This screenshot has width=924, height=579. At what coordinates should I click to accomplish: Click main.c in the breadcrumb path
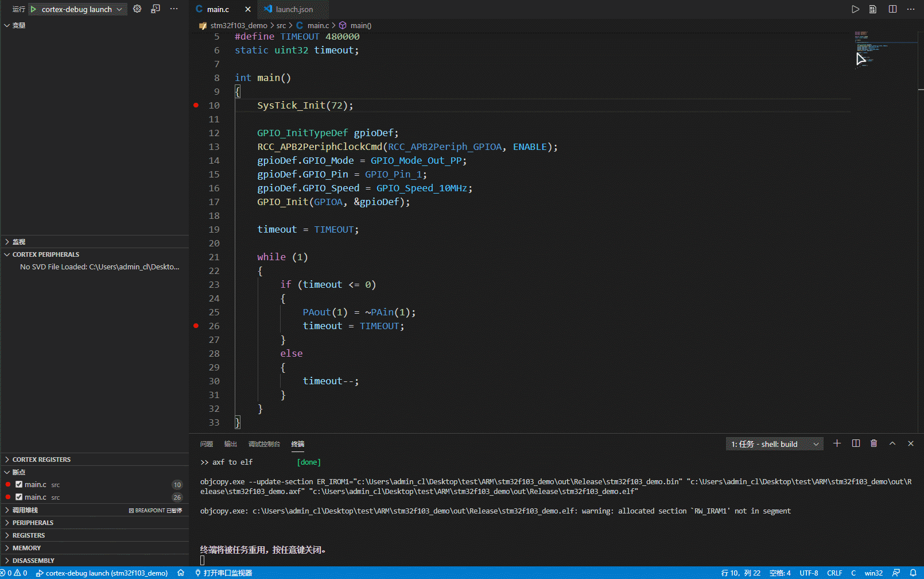[317, 25]
